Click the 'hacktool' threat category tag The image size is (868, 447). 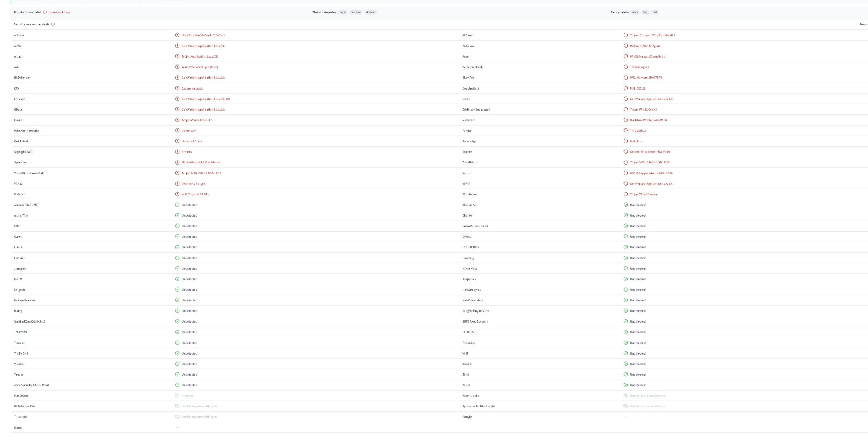[356, 12]
